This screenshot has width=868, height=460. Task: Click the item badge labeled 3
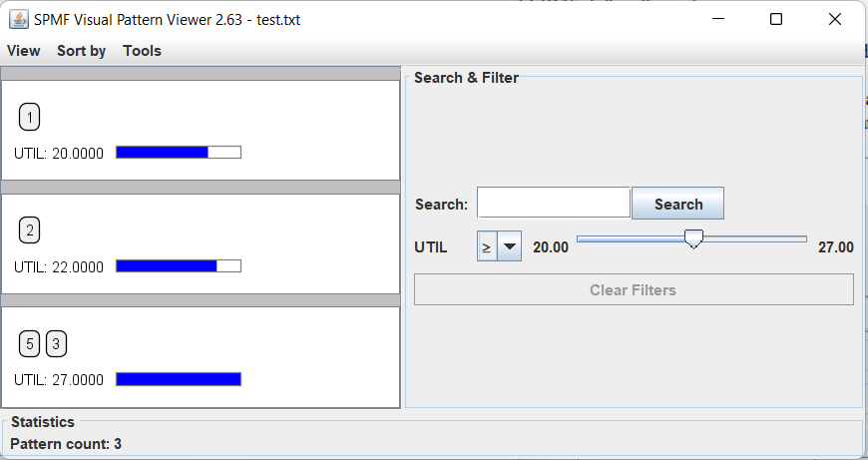click(57, 345)
